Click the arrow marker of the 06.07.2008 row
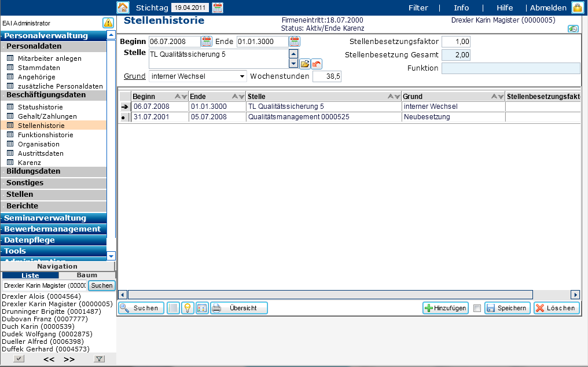588x367 pixels. [124, 107]
